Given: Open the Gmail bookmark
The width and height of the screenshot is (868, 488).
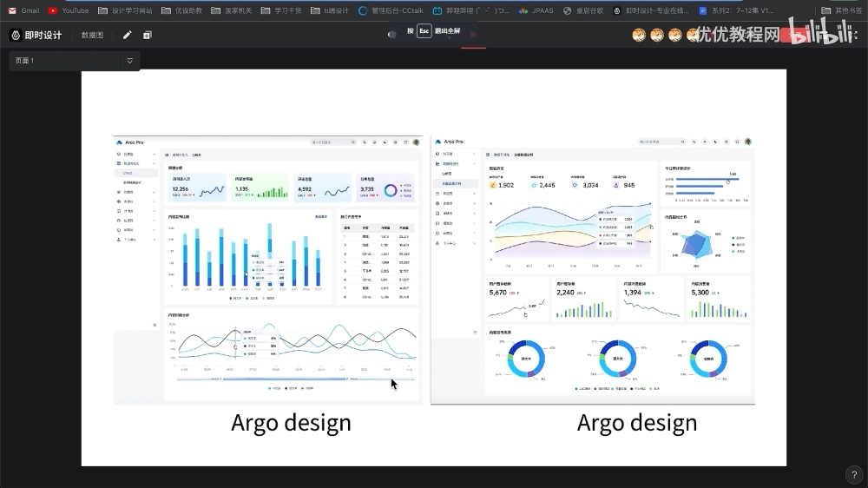Looking at the screenshot, I should click(x=23, y=10).
